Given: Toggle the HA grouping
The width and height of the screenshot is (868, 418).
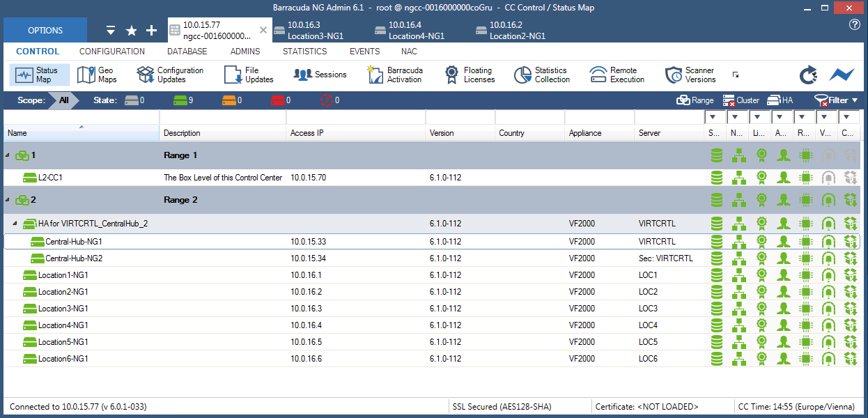Looking at the screenshot, I should (x=780, y=100).
